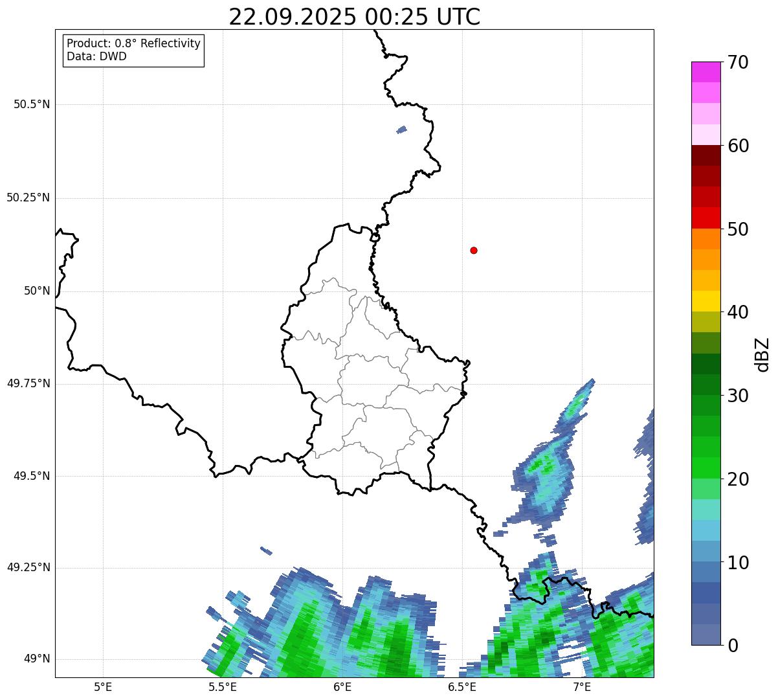
Task: Click the 50.25°N latitude label
Action: (28, 198)
